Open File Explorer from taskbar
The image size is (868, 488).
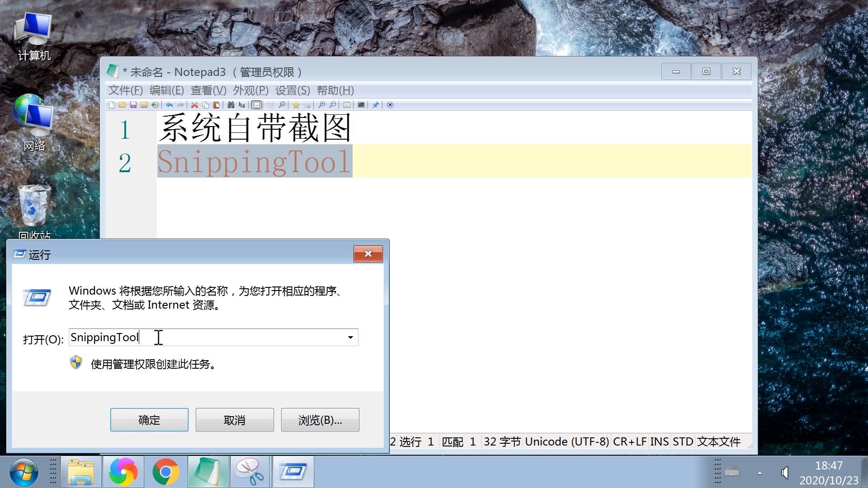coord(81,472)
